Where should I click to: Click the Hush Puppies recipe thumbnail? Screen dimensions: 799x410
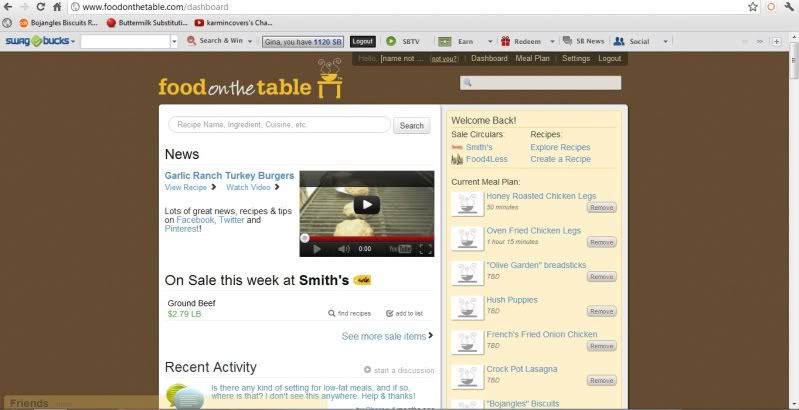(467, 308)
